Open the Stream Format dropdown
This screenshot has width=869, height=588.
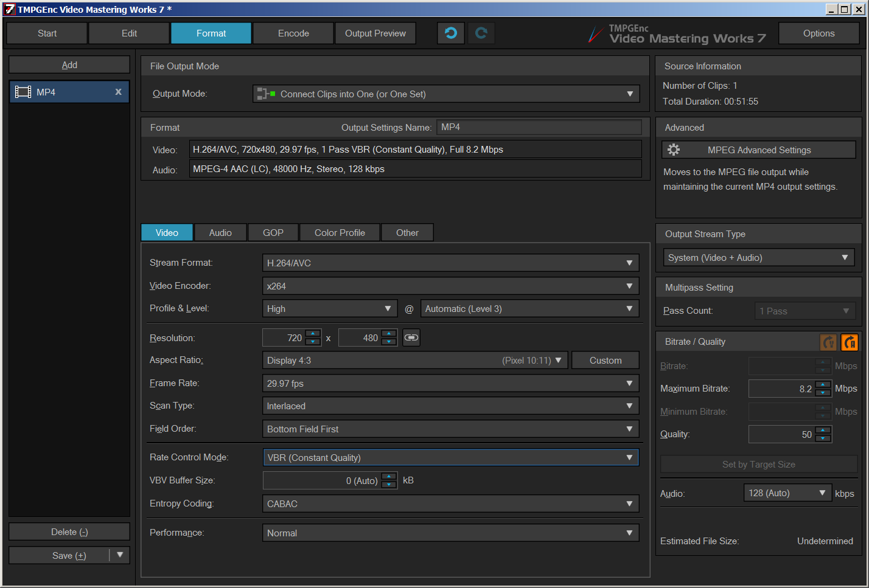tap(450, 263)
